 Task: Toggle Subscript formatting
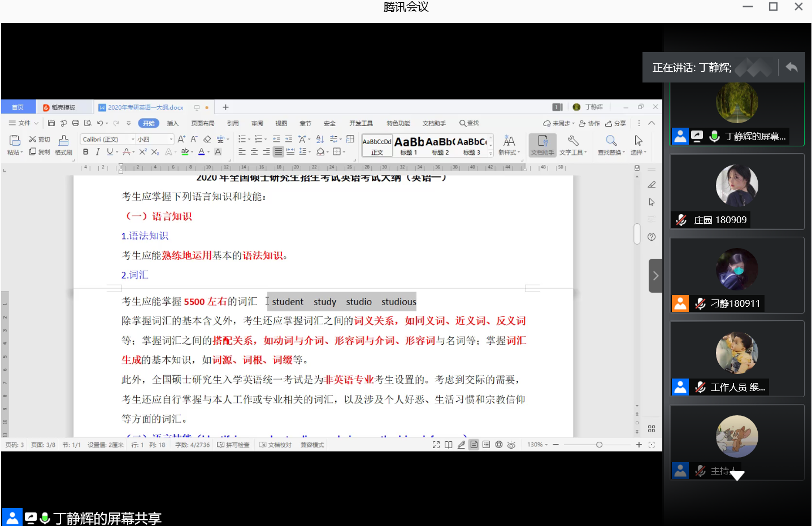tap(155, 151)
